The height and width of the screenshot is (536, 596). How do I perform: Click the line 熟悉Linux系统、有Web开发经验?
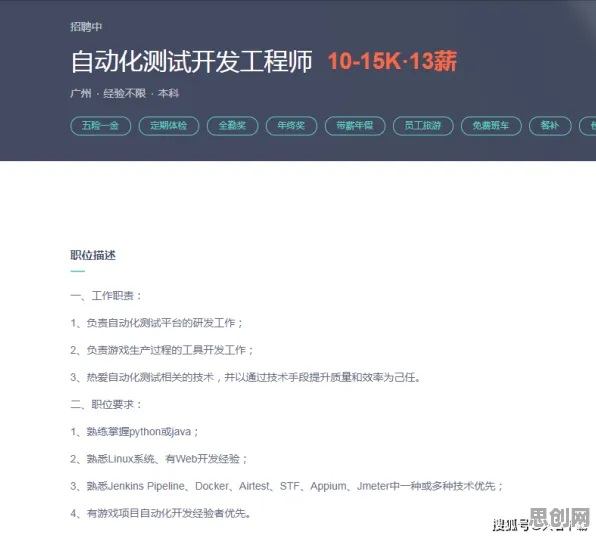pos(159,459)
